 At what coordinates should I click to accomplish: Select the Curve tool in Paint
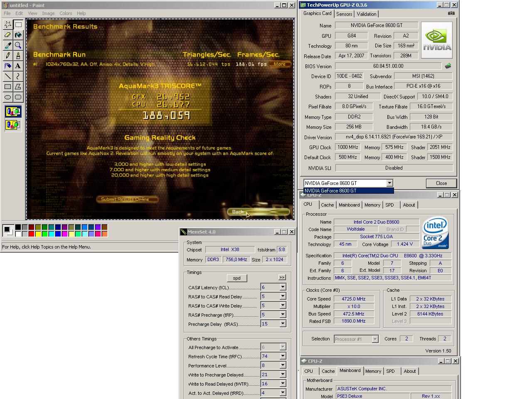click(x=18, y=76)
